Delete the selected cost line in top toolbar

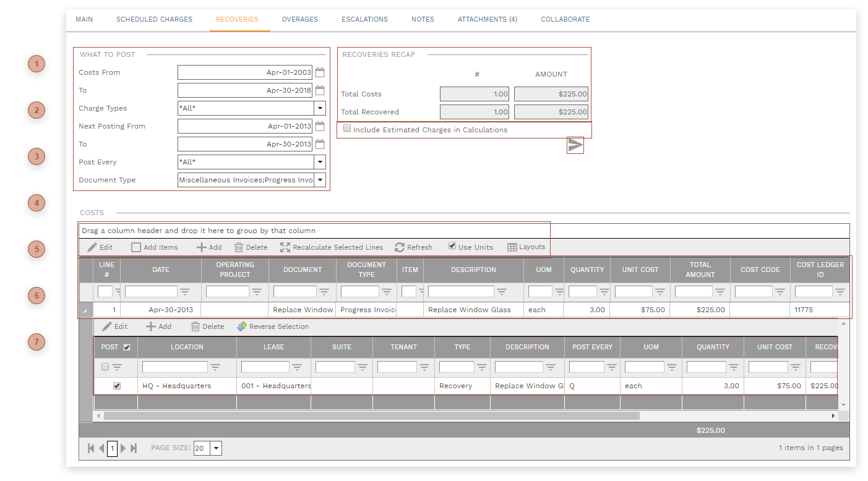tap(251, 247)
